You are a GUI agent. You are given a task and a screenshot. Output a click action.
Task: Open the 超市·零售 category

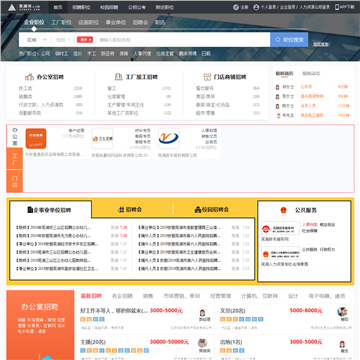coord(206,113)
